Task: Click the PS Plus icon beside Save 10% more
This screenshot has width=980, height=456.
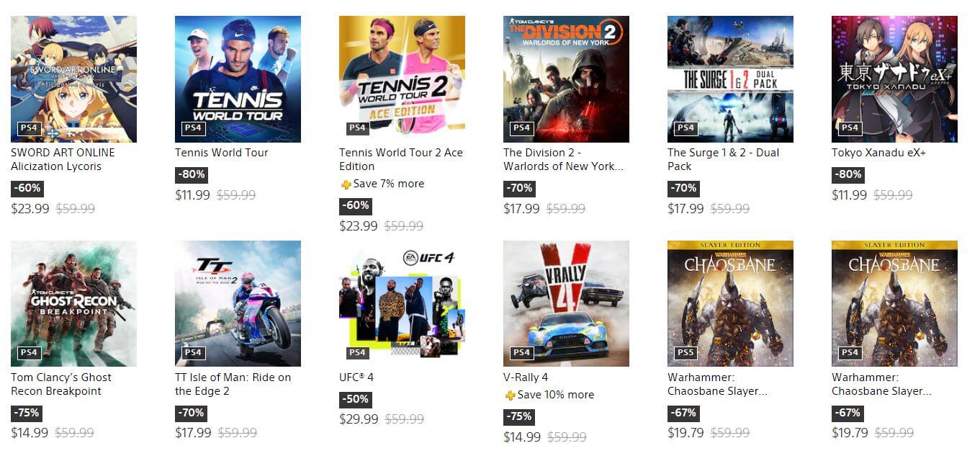Action: pos(510,395)
